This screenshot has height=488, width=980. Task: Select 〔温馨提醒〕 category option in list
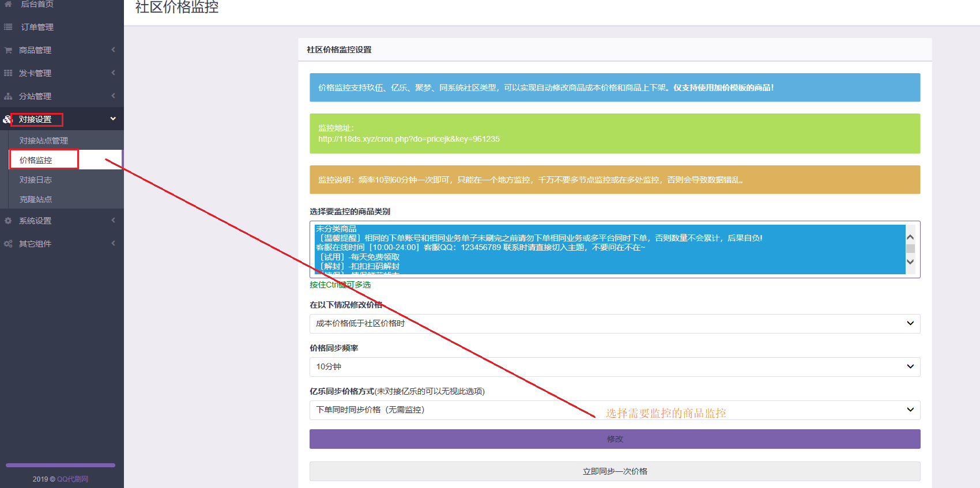[x=610, y=238]
